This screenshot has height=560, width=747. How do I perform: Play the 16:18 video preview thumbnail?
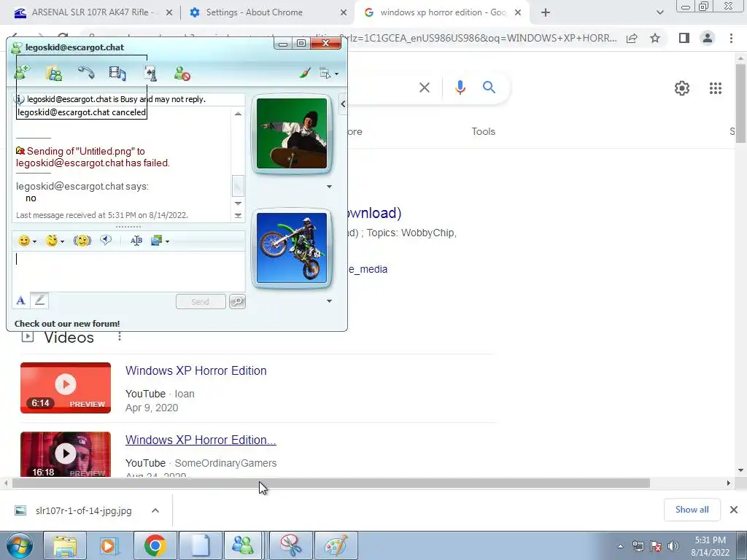click(x=66, y=454)
